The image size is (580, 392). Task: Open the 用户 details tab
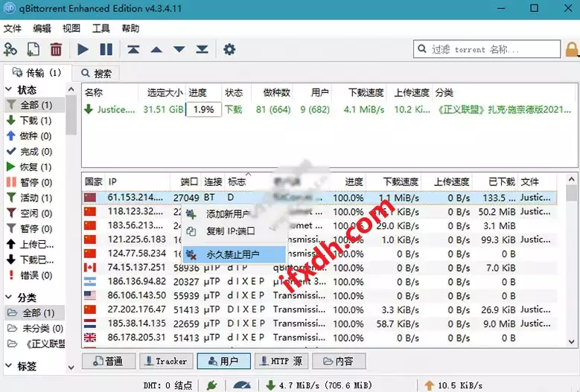click(x=224, y=361)
